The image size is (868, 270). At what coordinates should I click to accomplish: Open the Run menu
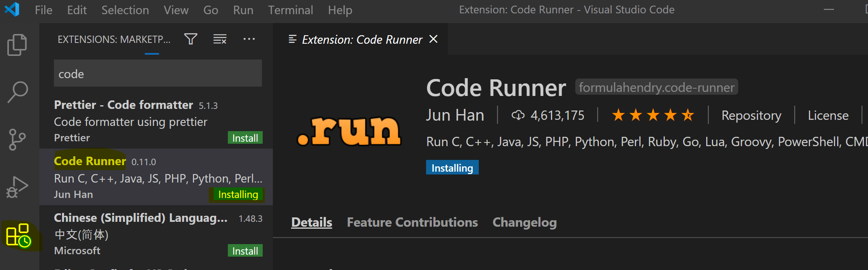243,10
